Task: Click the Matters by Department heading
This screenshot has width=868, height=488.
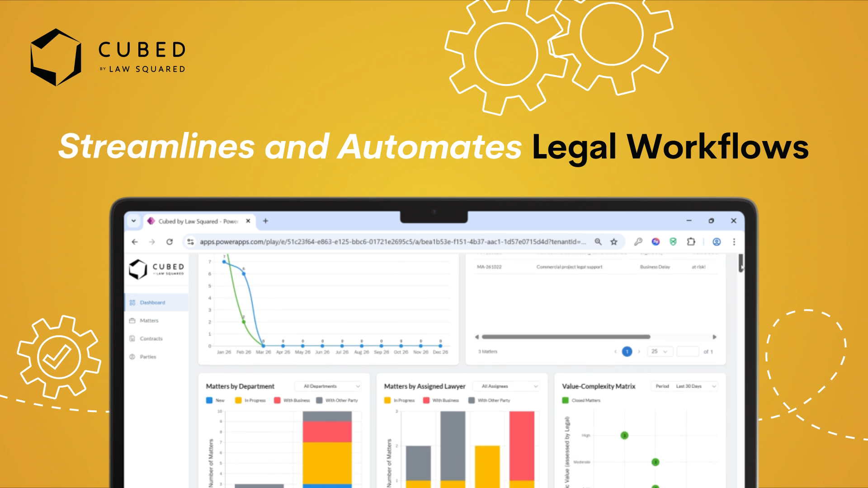Action: point(240,386)
